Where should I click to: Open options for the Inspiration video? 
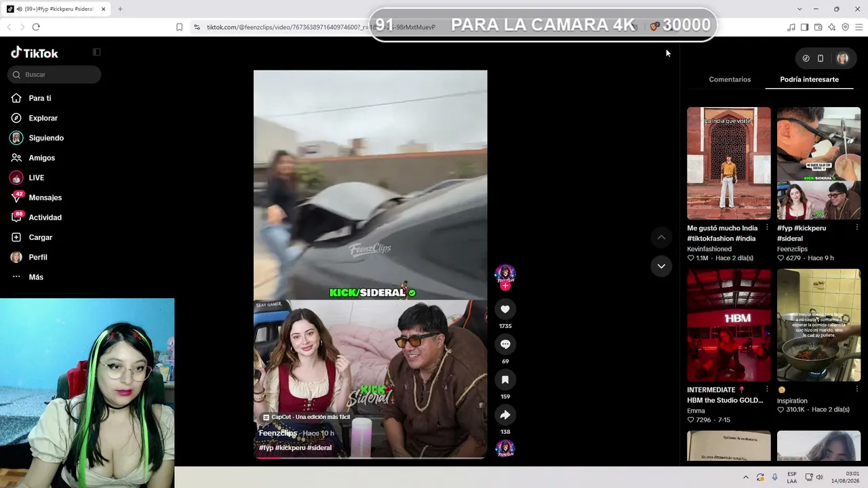(856, 390)
